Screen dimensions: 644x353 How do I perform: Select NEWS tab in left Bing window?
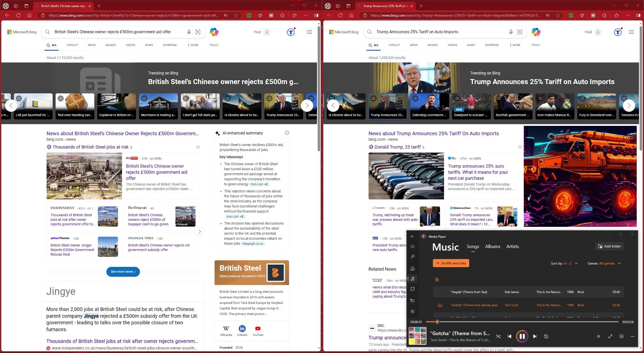92,45
